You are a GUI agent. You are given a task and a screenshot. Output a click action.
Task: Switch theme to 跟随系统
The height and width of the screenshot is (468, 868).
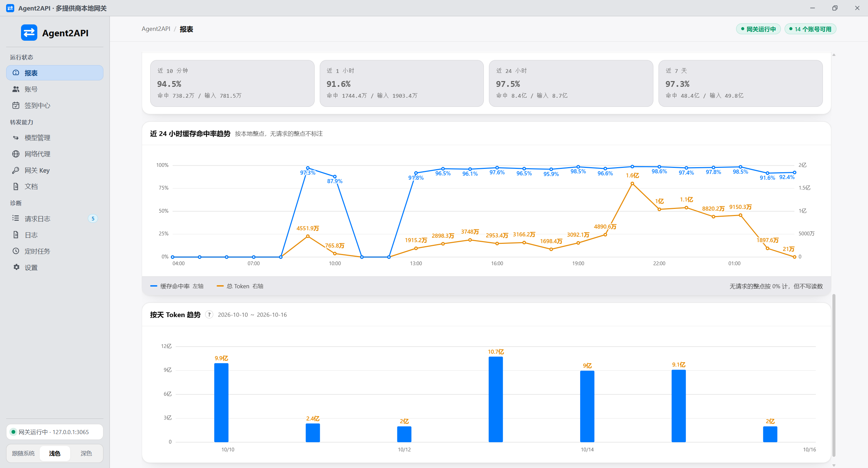(23, 453)
